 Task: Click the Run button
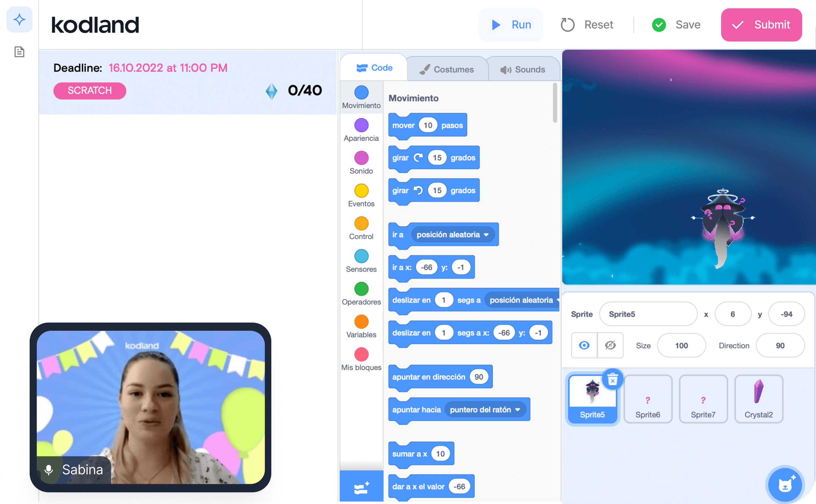click(511, 25)
